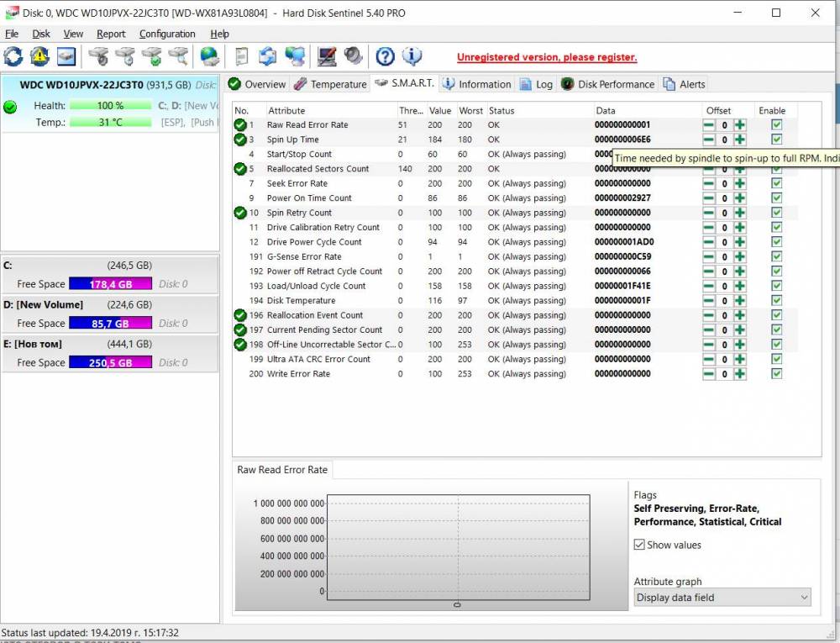The width and height of the screenshot is (840, 643).
Task: Click the information bubble about icon
Action: pos(412,56)
